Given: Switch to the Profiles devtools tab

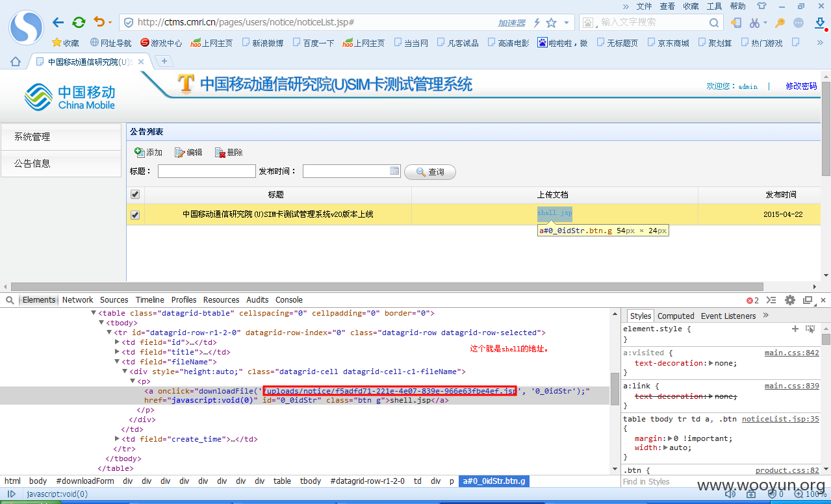Looking at the screenshot, I should pos(184,300).
